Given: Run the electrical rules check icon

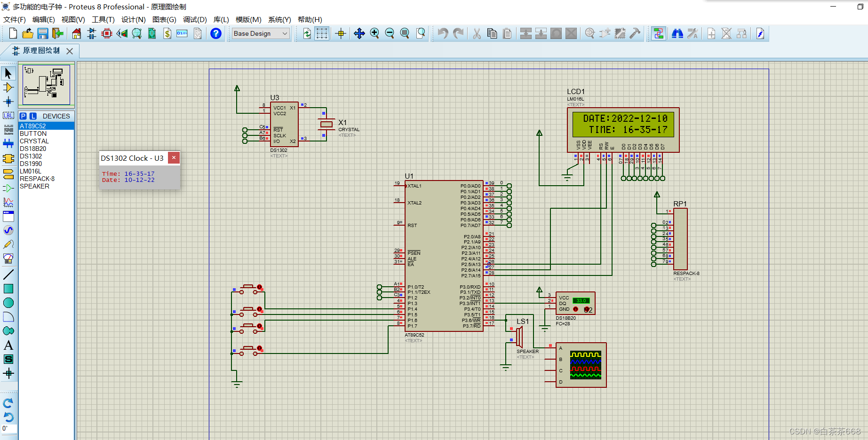Looking at the screenshot, I should [760, 33].
